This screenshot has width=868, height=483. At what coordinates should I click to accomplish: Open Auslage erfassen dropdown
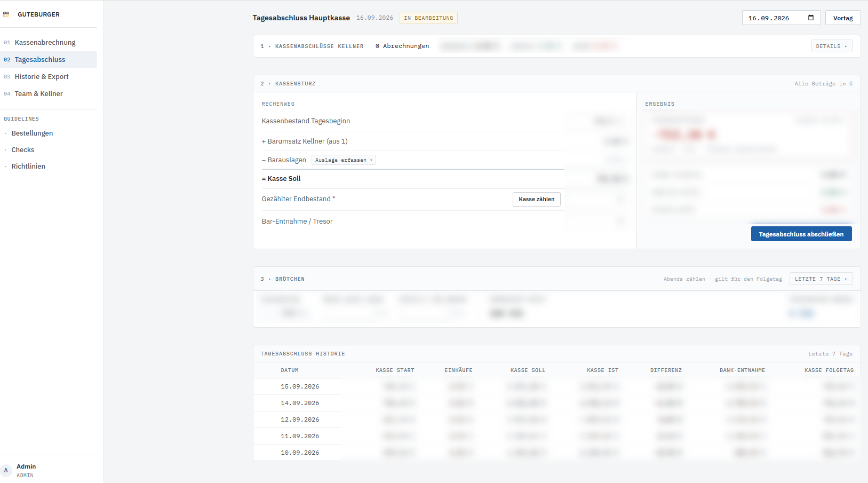tap(344, 160)
